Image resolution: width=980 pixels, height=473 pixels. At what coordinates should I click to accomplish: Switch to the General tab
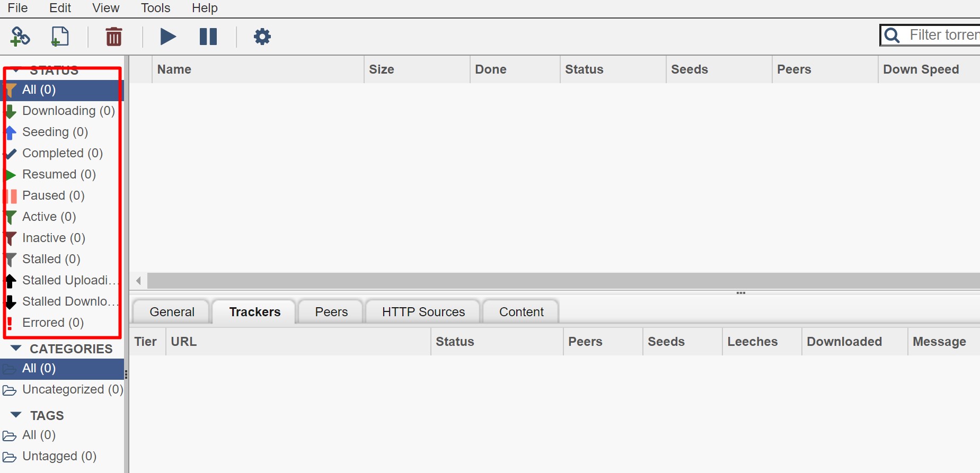coord(172,312)
